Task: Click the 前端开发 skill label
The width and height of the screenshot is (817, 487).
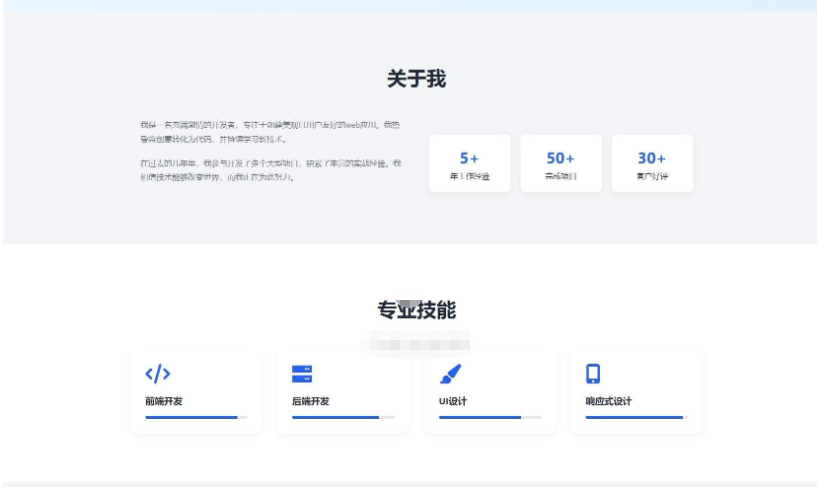Action: tap(164, 401)
